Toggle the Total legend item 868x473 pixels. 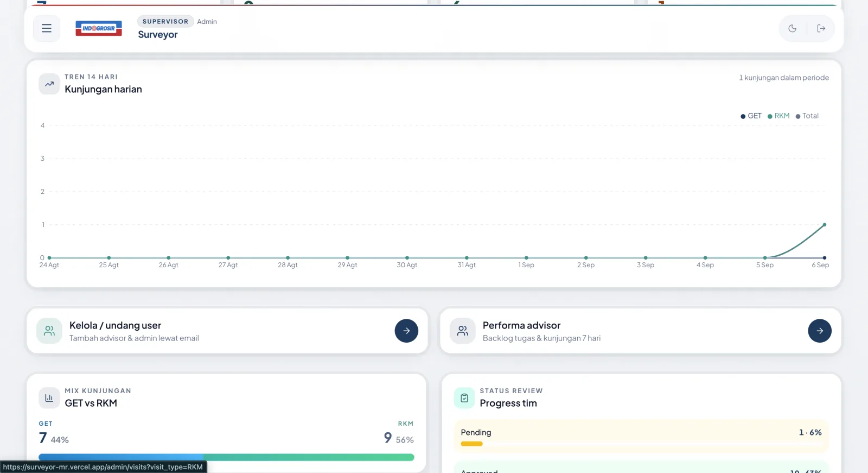807,116
